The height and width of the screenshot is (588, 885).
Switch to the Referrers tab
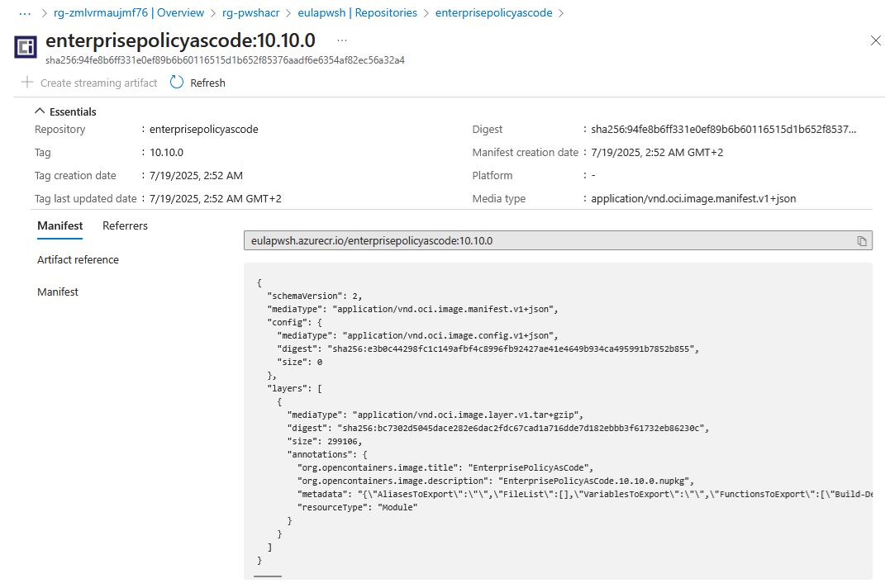125,225
